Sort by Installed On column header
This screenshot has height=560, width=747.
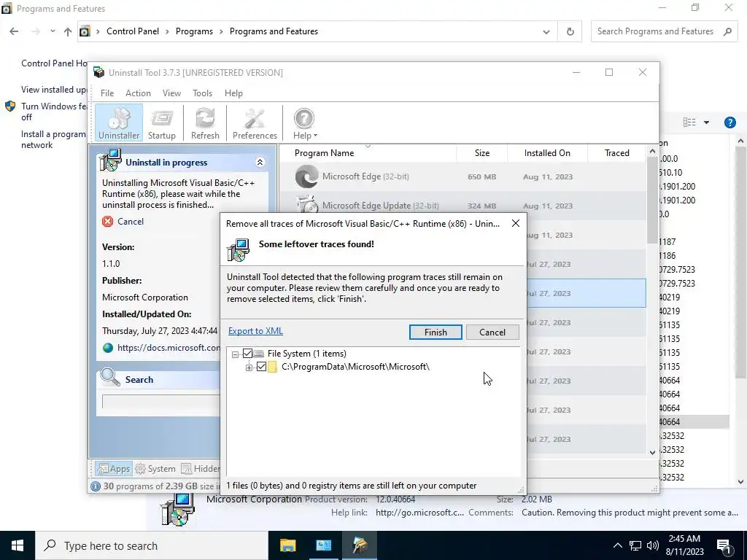[x=547, y=153]
